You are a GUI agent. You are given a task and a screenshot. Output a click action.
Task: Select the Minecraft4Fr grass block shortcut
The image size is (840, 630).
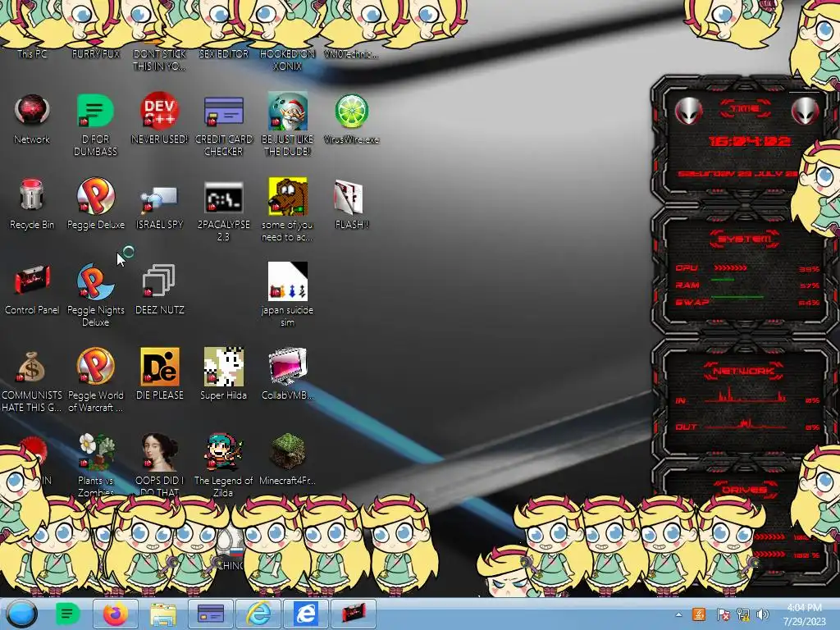click(287, 459)
